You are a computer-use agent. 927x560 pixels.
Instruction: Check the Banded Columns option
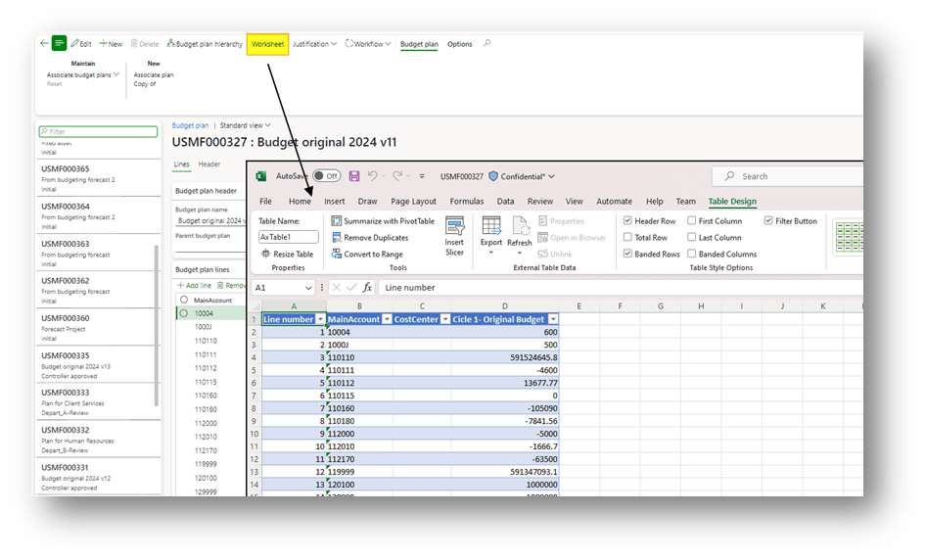[692, 255]
